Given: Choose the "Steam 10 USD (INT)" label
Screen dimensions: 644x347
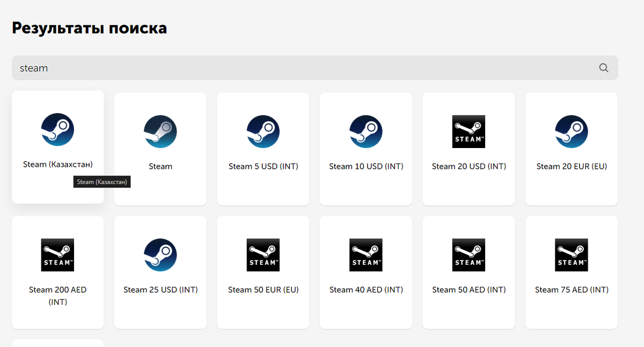Looking at the screenshot, I should [x=366, y=167].
